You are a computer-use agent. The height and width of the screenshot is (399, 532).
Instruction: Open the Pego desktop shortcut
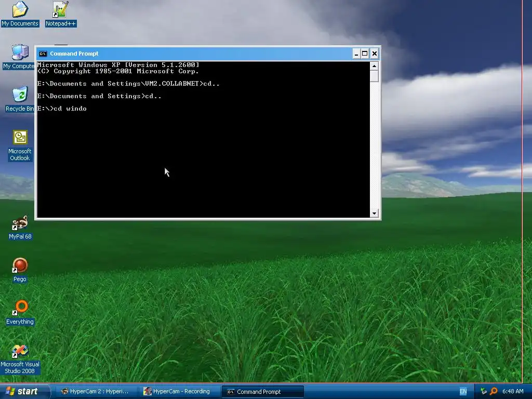(x=20, y=270)
